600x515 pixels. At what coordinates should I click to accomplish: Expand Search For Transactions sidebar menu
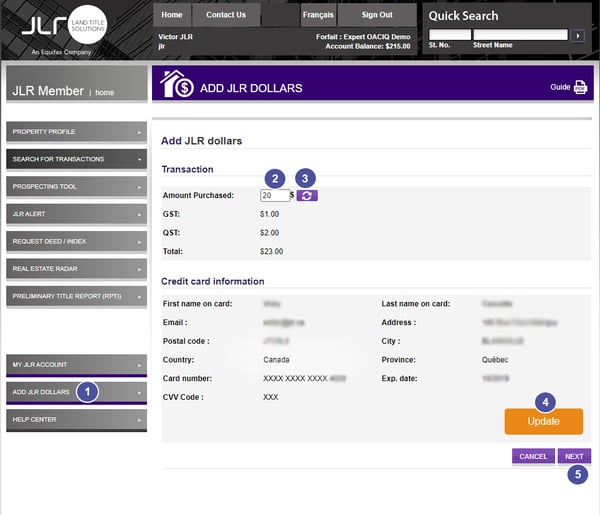tap(77, 159)
